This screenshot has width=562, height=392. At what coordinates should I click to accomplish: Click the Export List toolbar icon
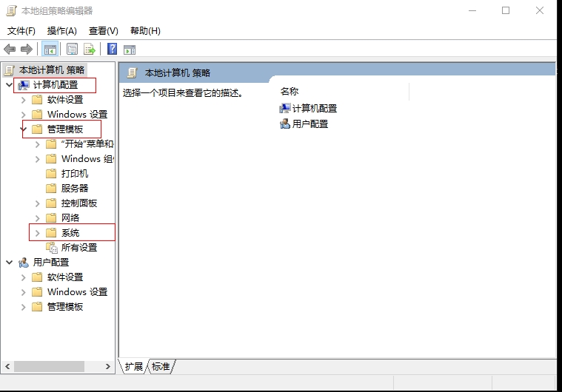[x=90, y=50]
